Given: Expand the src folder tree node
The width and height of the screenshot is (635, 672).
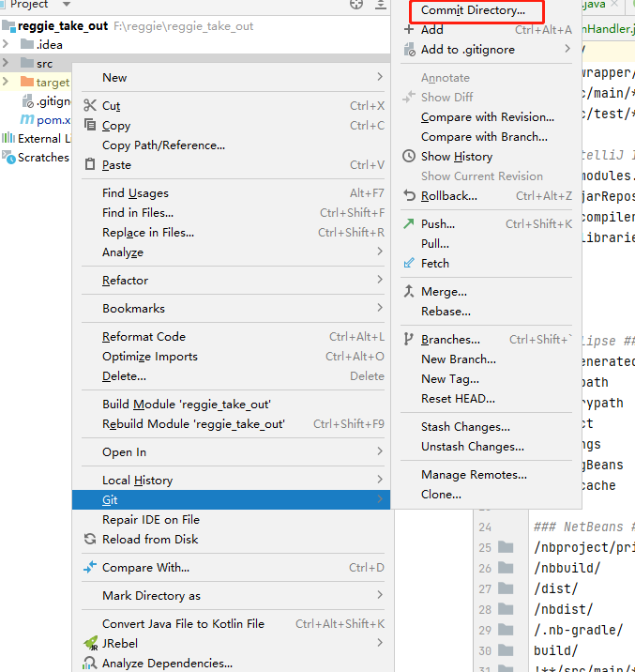Looking at the screenshot, I should [x=6, y=63].
